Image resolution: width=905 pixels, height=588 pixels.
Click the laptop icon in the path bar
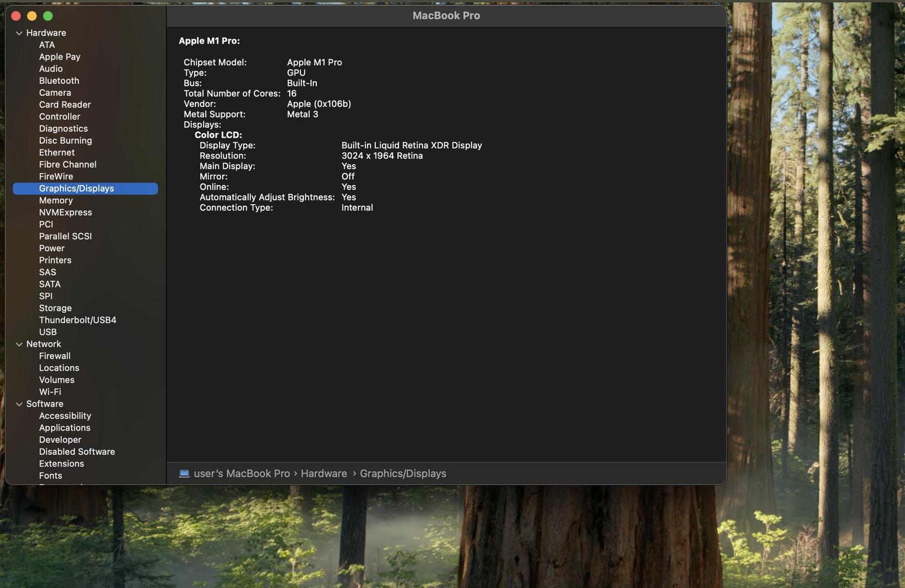pos(184,474)
